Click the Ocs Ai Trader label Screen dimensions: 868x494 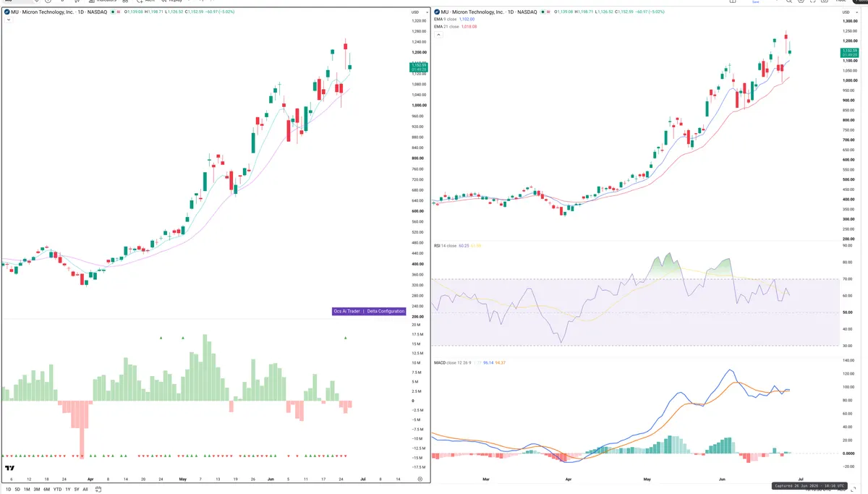[346, 311]
